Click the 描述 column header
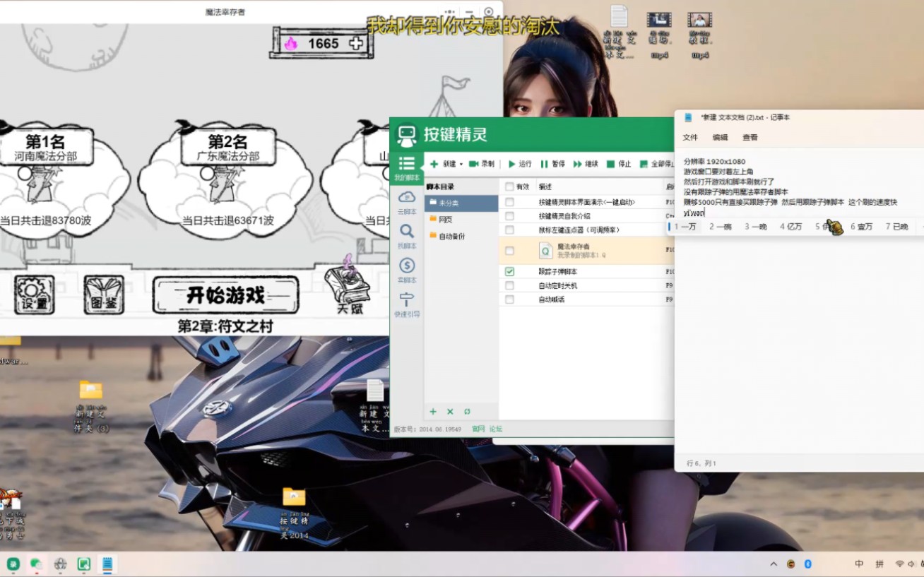924x577 pixels. click(x=545, y=186)
